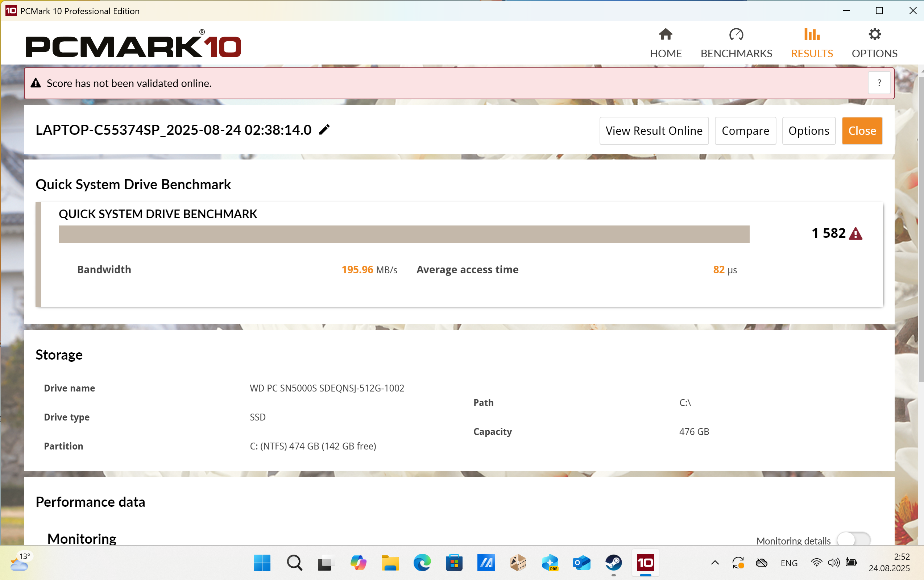Close the result with orange Close button

pyautogui.click(x=862, y=131)
